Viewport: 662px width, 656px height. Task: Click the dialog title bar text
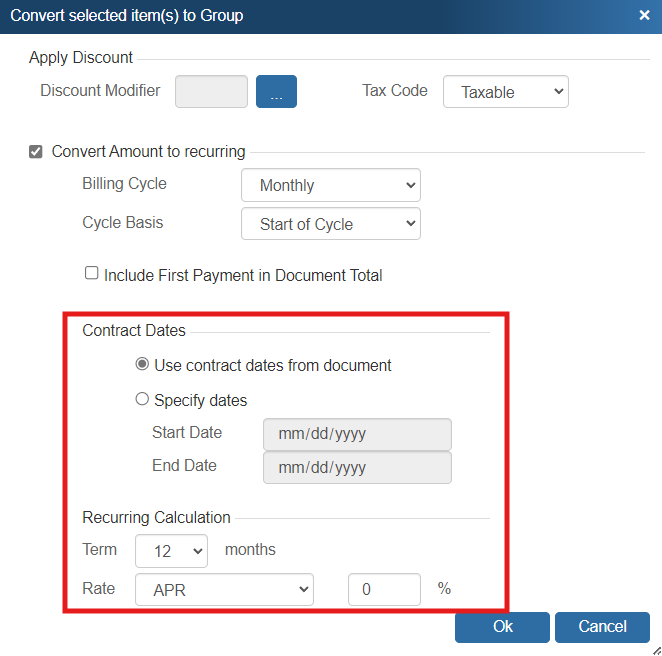(x=126, y=16)
